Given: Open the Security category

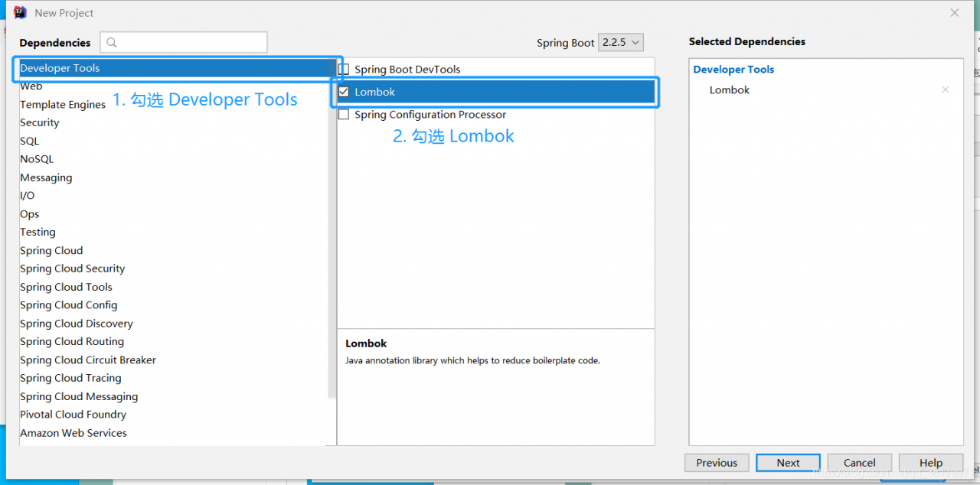Looking at the screenshot, I should click(x=40, y=122).
